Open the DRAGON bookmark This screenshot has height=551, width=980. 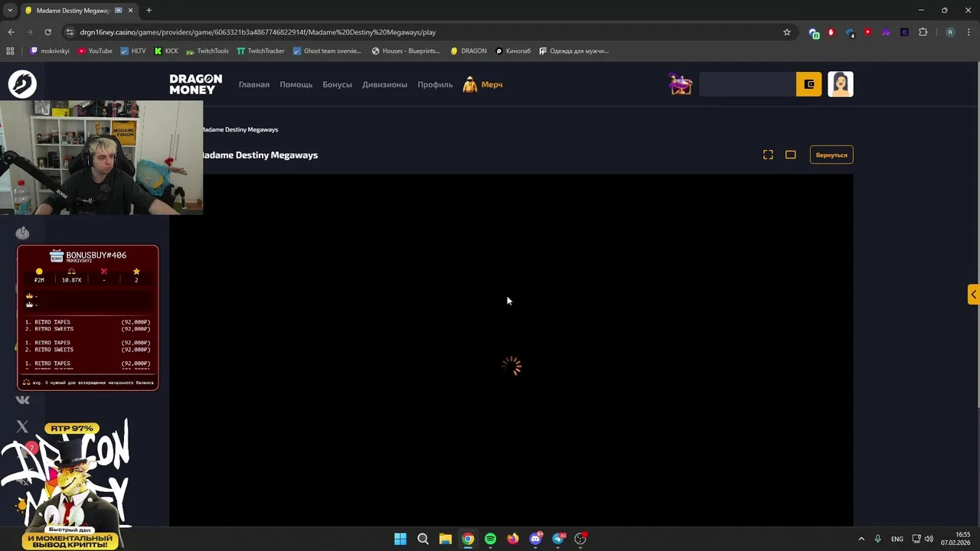tap(469, 51)
